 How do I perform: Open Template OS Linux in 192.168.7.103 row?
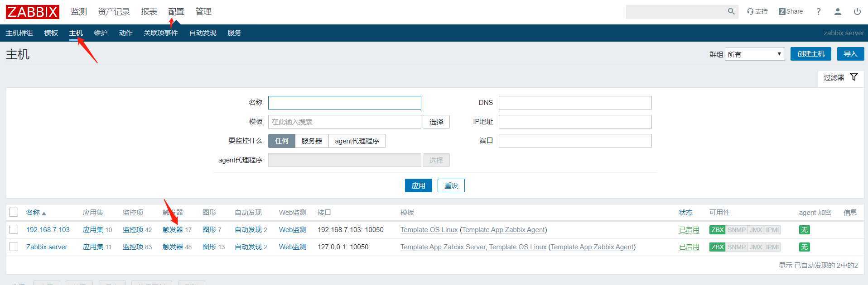429,229
